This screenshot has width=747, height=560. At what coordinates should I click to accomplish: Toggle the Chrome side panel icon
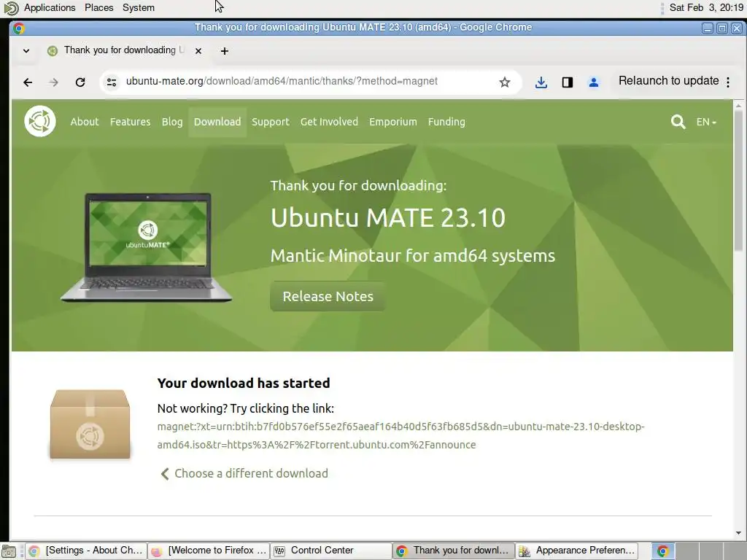[567, 82]
